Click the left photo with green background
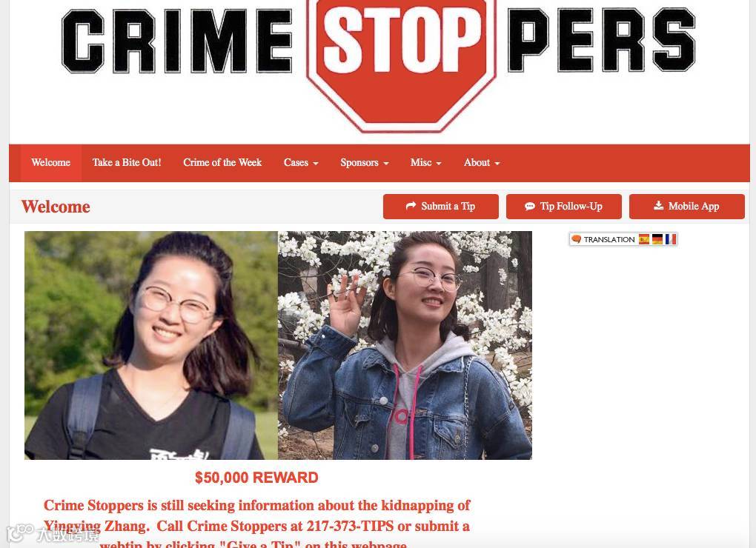 (151, 345)
